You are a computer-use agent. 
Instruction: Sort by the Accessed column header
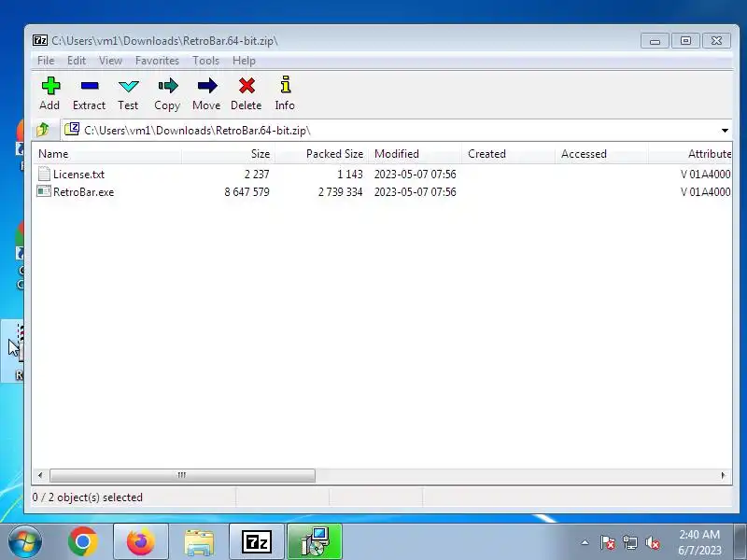(601, 154)
